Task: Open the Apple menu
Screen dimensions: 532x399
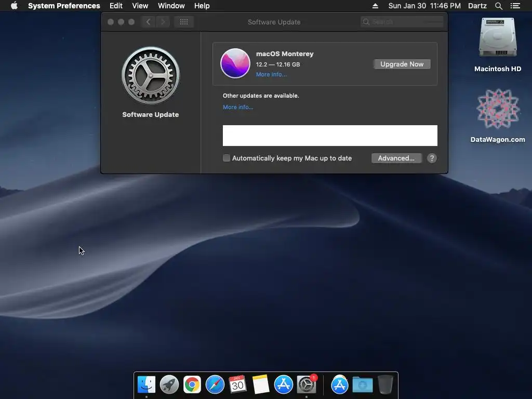Action: pos(14,6)
